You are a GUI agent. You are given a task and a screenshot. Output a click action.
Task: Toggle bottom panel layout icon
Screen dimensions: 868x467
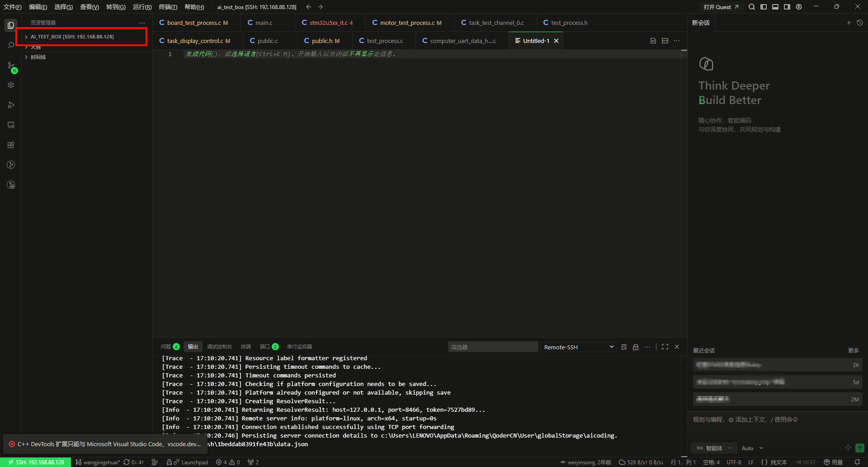tap(775, 7)
